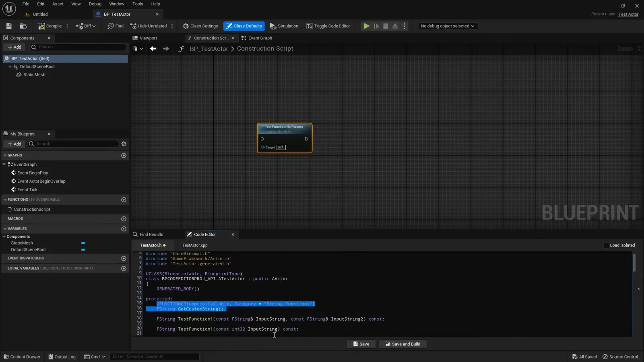Open Class Settings
This screenshot has width=644, height=362.
pyautogui.click(x=200, y=26)
